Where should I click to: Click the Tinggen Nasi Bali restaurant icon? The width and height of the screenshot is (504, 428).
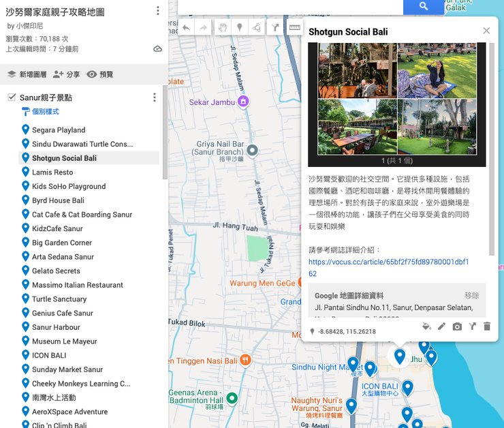click(x=246, y=360)
